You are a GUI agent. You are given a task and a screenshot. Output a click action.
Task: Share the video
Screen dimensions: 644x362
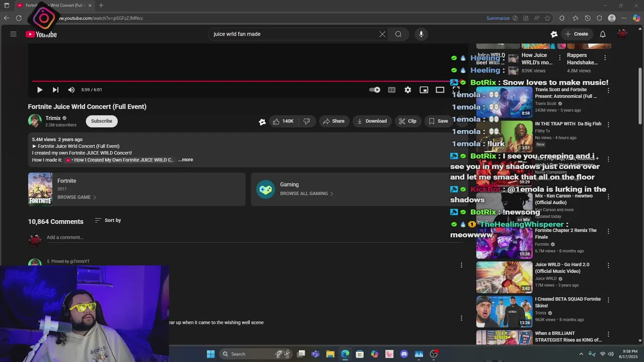pyautogui.click(x=334, y=121)
